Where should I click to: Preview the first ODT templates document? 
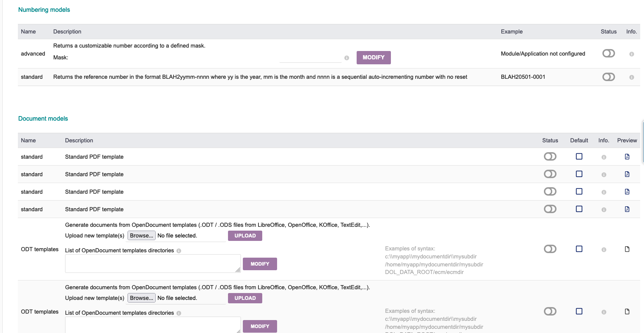pos(627,249)
